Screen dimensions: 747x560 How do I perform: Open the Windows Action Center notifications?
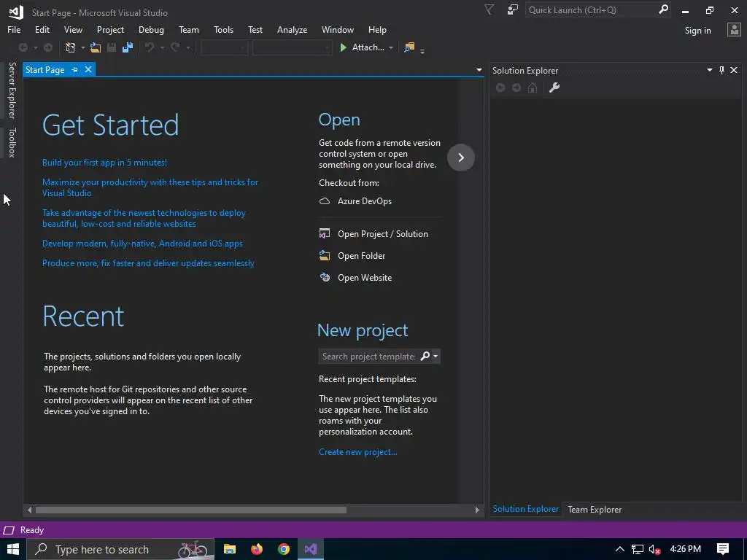[723, 549]
